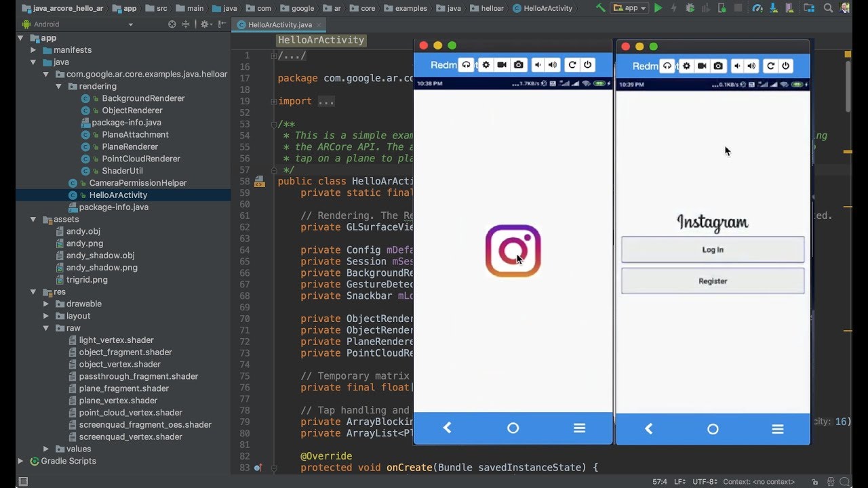Open settings gear in right Redmi window
Image resolution: width=868 pixels, height=488 pixels.
pos(686,66)
